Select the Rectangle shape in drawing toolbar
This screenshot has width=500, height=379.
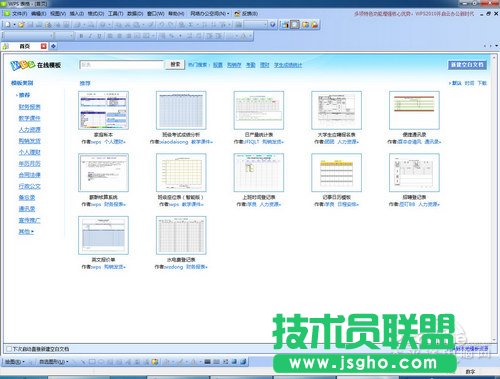click(92, 361)
